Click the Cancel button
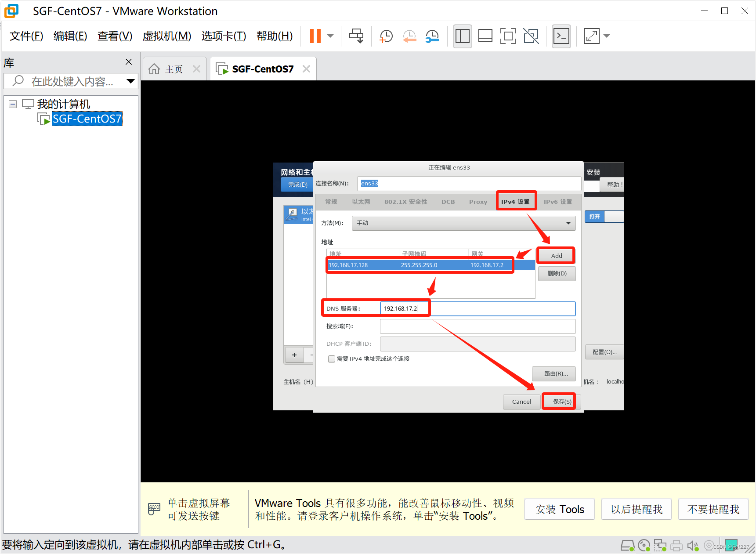Viewport: 756px width, 554px height. click(521, 402)
